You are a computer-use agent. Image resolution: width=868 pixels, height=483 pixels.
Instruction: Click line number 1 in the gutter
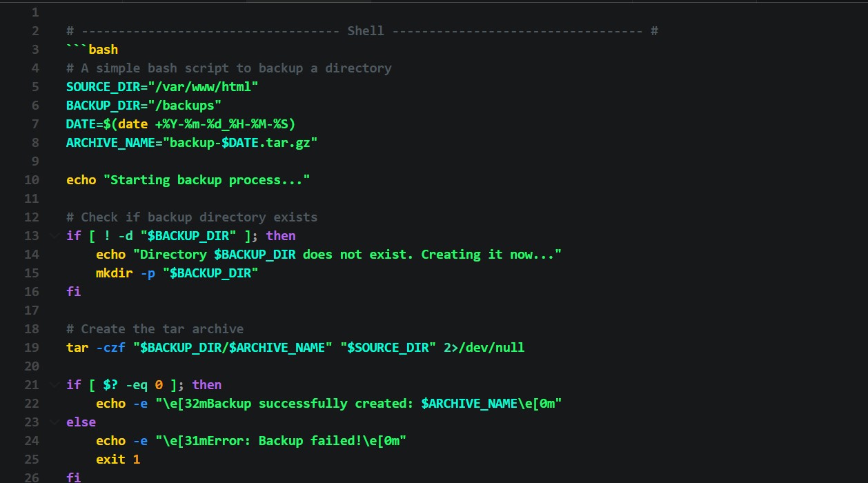36,12
